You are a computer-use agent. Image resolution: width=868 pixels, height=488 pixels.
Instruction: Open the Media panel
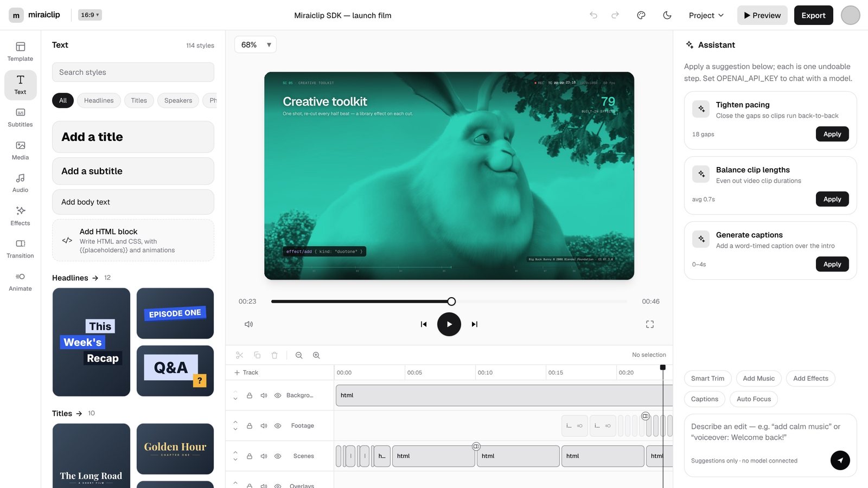point(20,150)
